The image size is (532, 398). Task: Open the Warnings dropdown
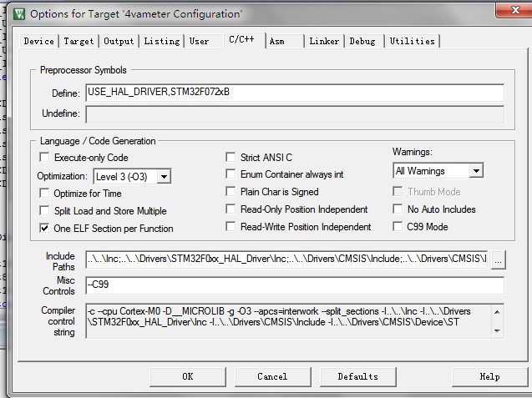tap(438, 171)
